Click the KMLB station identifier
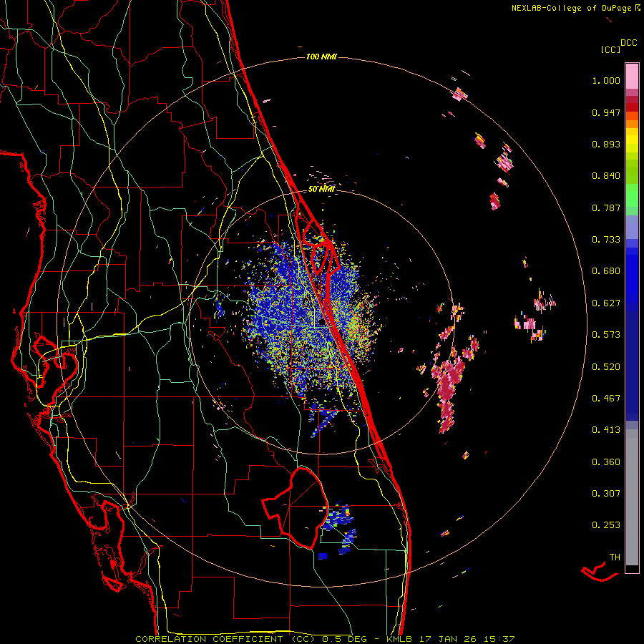The image size is (644, 644). pos(401,639)
